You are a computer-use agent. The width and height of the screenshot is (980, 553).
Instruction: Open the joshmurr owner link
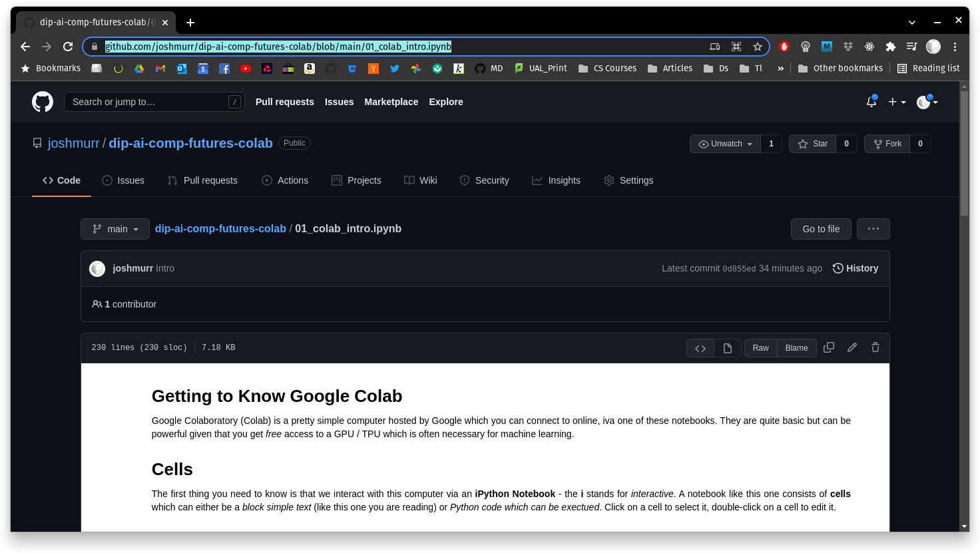pyautogui.click(x=73, y=143)
